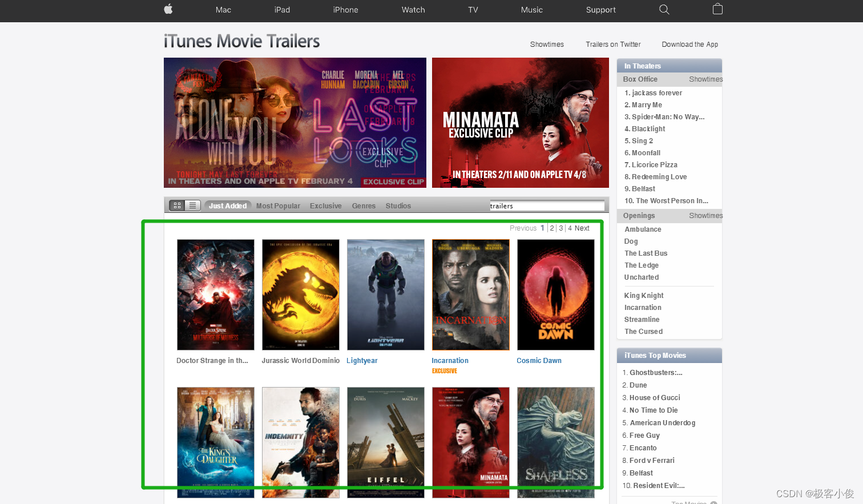
Task: Select Spider-Man: No Way... in Box Office
Action: coord(664,117)
